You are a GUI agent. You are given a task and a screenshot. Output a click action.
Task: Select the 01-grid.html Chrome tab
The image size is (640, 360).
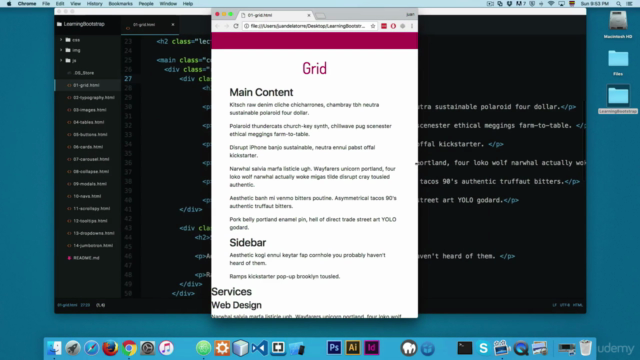[x=276, y=15]
